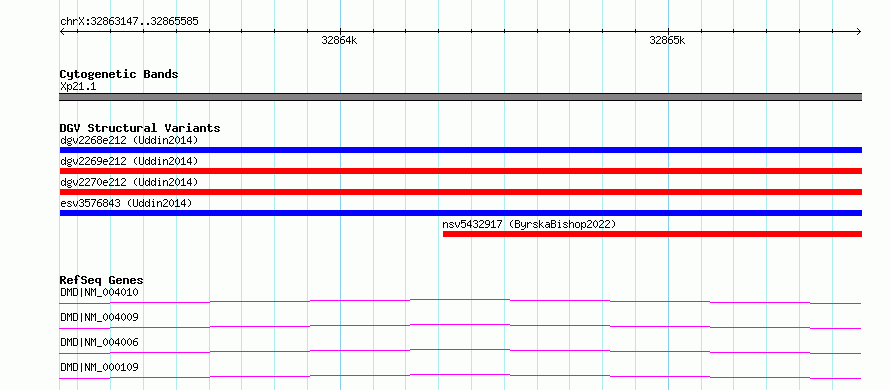The height and width of the screenshot is (390, 890).
Task: Select the DMD|NM_004010 transcript label
Action: pyautogui.click(x=99, y=293)
